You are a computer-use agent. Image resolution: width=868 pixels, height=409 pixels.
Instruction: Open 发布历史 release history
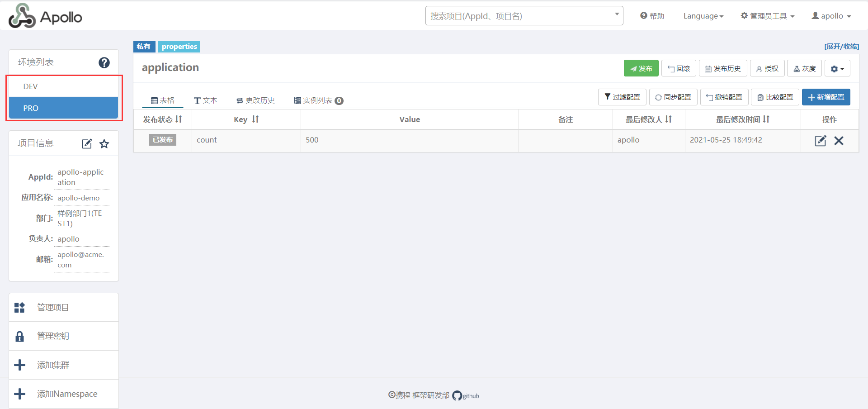pos(723,69)
